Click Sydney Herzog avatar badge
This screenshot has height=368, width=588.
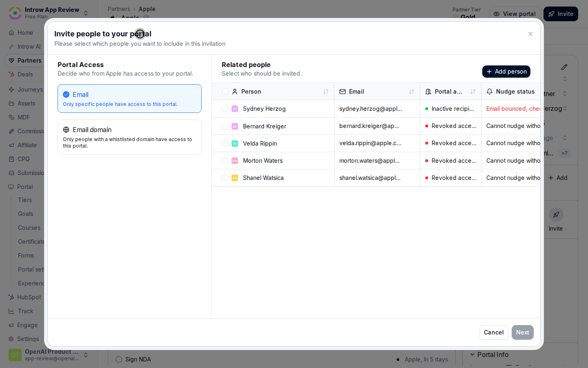(235, 109)
